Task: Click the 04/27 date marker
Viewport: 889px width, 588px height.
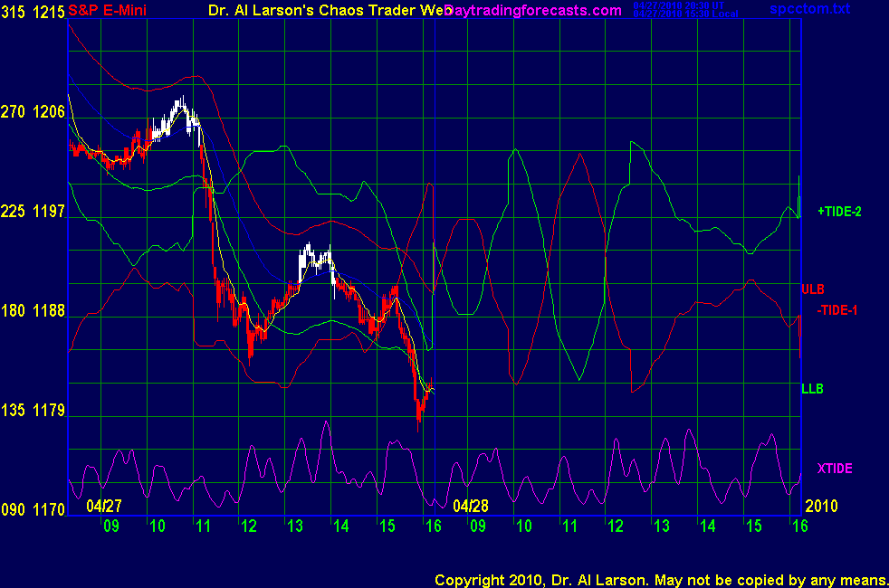Action: [x=104, y=505]
